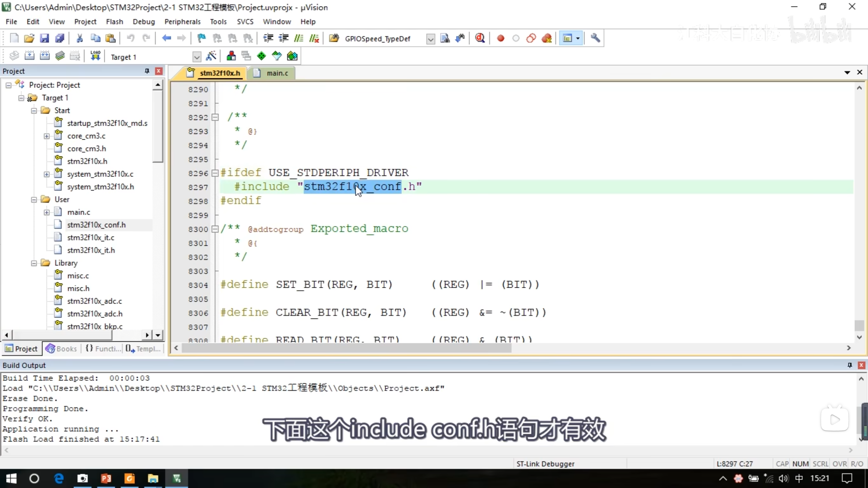
Task: Collapse the Library folder in project tree
Action: pos(34,263)
